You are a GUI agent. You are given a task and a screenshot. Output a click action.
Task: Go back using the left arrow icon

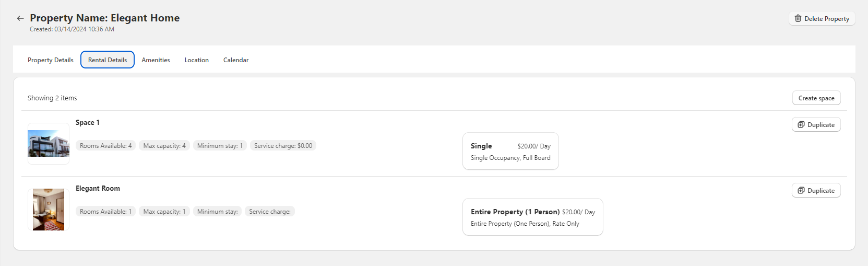tap(20, 18)
